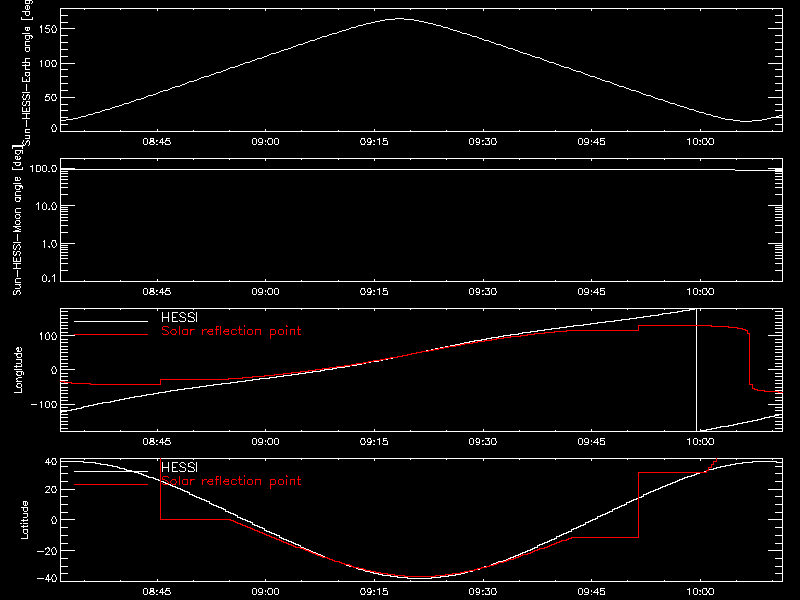Click HESSI legend label in Latitude plot
Screen dimensions: 800x600
coord(179,467)
